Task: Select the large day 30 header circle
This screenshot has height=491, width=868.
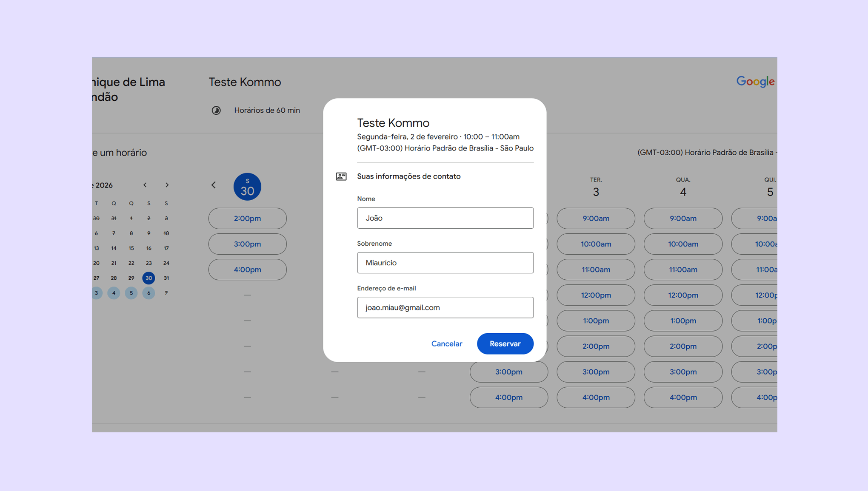Action: (x=247, y=187)
